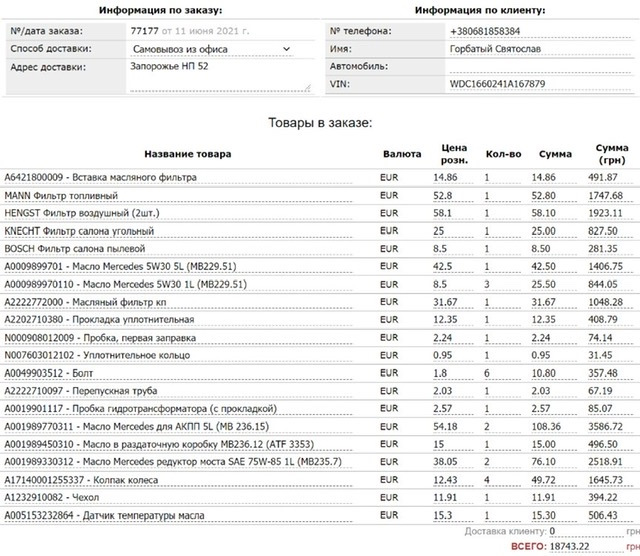Select product 'A2202710380 - Прокладка уплотнительная'

pos(178,320)
